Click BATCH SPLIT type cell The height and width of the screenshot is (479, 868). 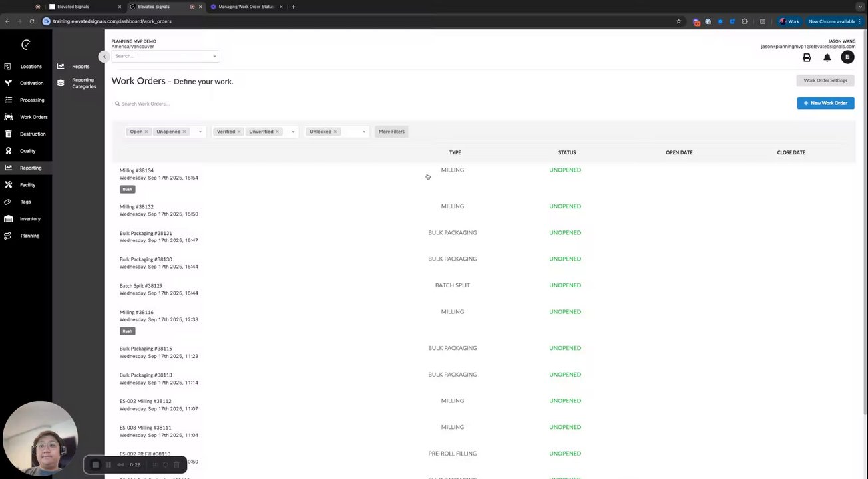(453, 285)
